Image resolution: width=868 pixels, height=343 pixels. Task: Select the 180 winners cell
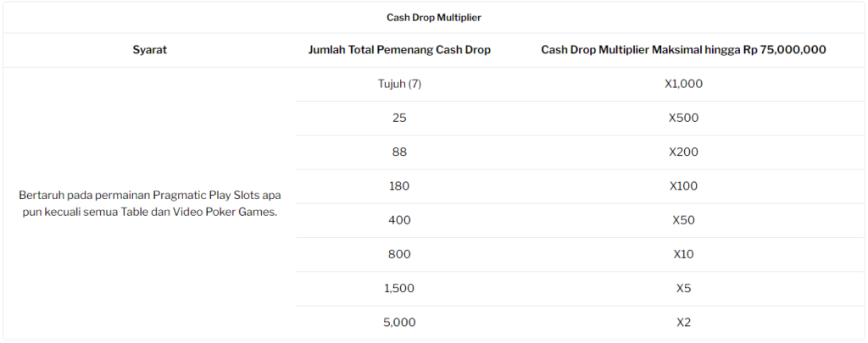[399, 185]
